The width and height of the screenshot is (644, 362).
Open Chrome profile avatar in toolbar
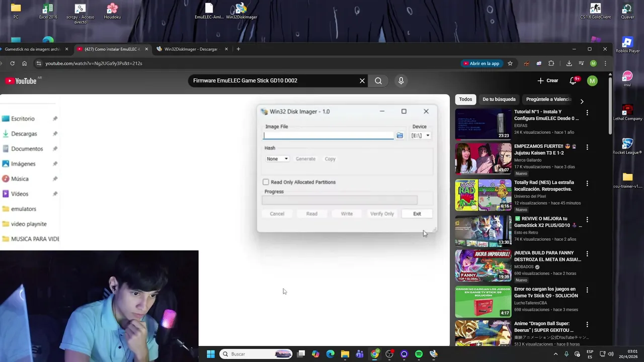(593, 63)
